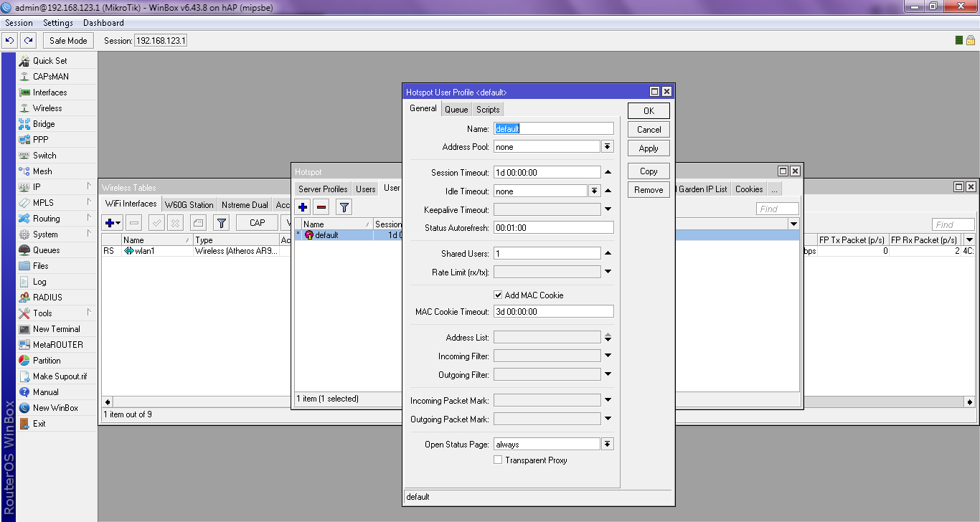Collapse the Shared Users field with its up arrow
The width and height of the screenshot is (980, 522).
pos(608,253)
